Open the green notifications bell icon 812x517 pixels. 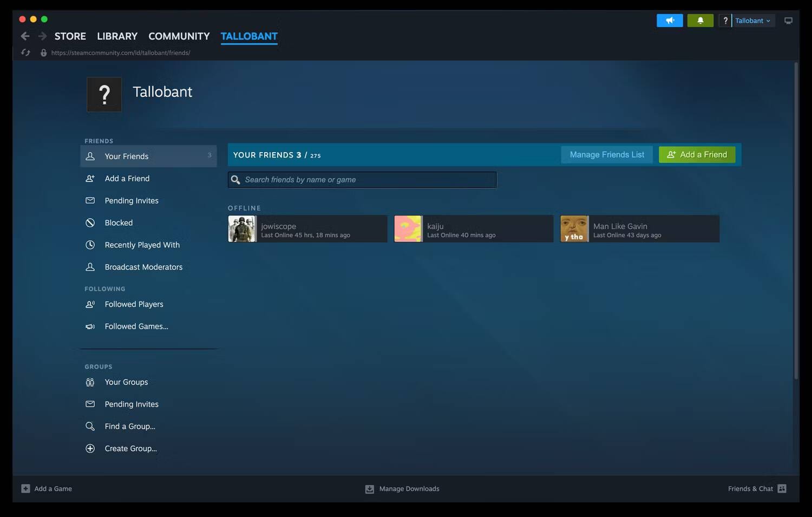pos(700,20)
